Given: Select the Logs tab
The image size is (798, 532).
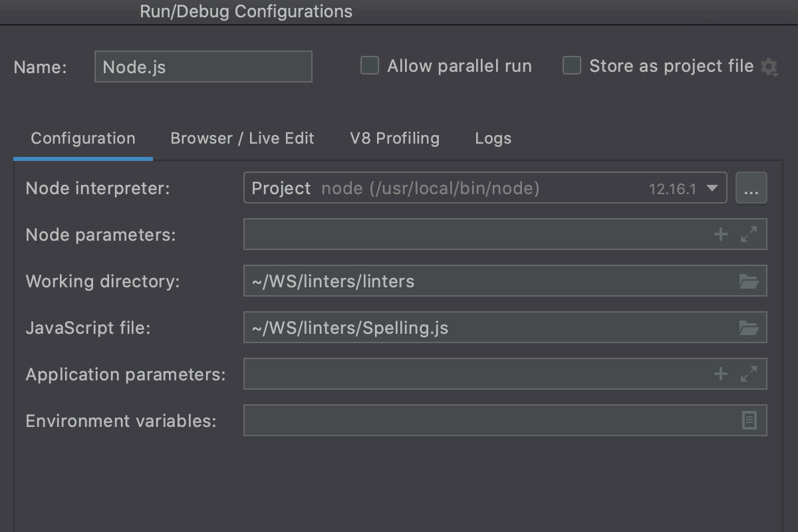Looking at the screenshot, I should coord(493,138).
